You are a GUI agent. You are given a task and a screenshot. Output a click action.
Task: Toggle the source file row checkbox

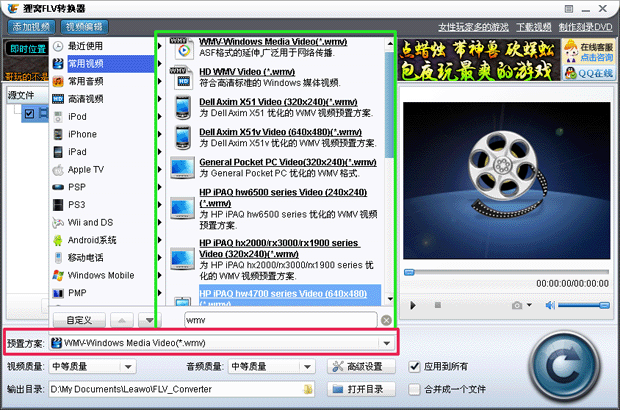pos(29,114)
